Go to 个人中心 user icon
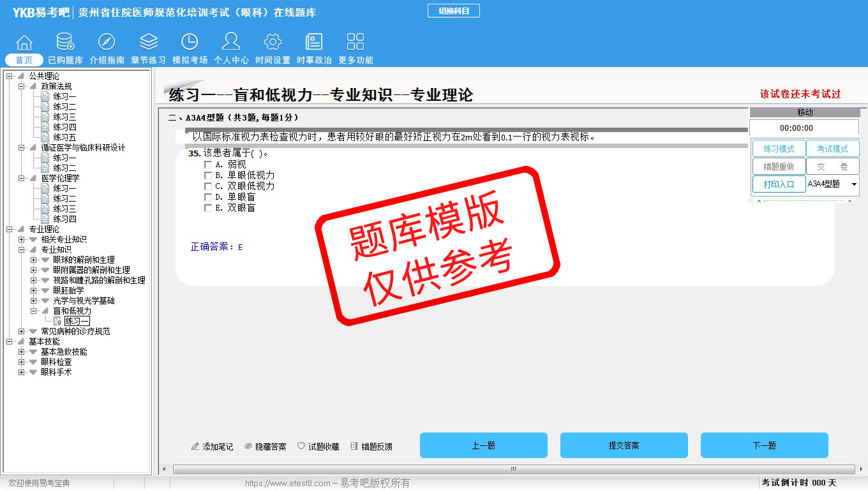Viewport: 868px width, 490px height. (231, 42)
